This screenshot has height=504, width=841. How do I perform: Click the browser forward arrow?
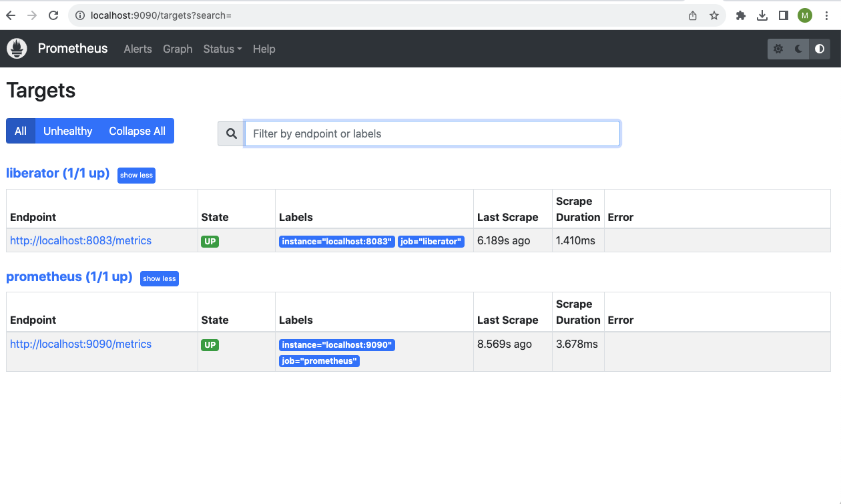tap(32, 15)
